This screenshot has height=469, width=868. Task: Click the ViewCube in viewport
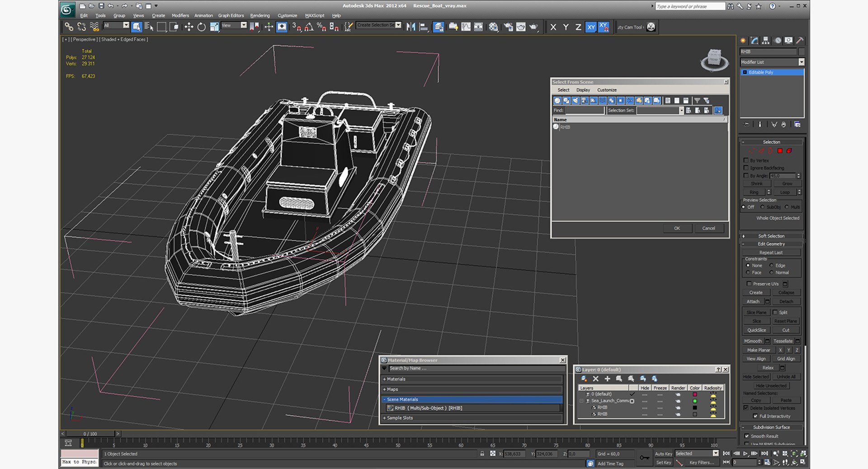coord(714,60)
